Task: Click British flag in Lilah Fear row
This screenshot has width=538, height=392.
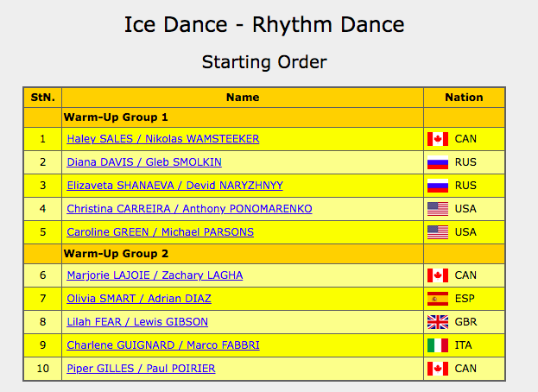Action: 438,322
